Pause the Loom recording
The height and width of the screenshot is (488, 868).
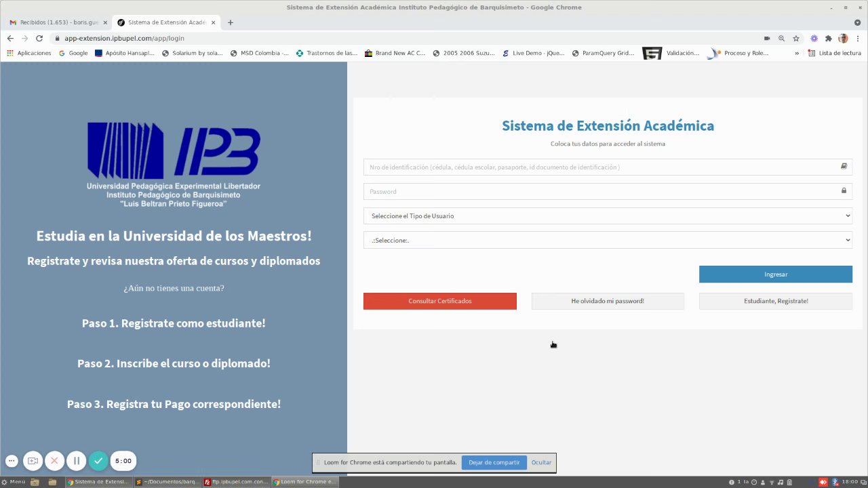tap(77, 461)
